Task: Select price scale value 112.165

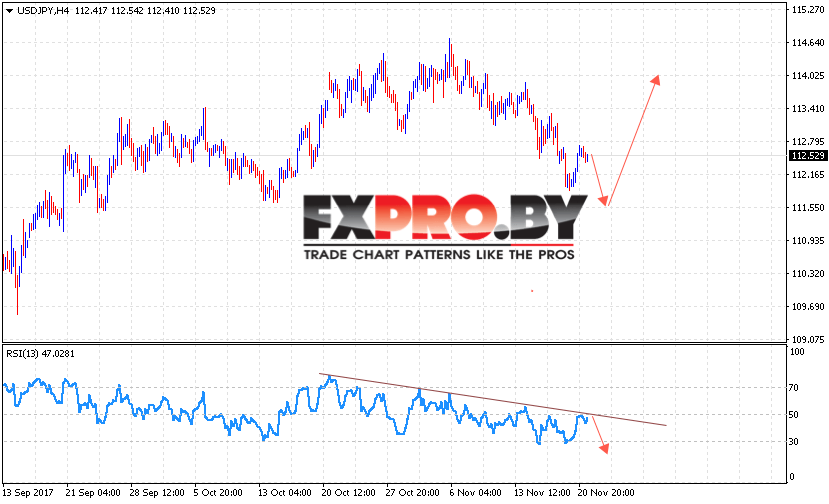Action: (808, 175)
